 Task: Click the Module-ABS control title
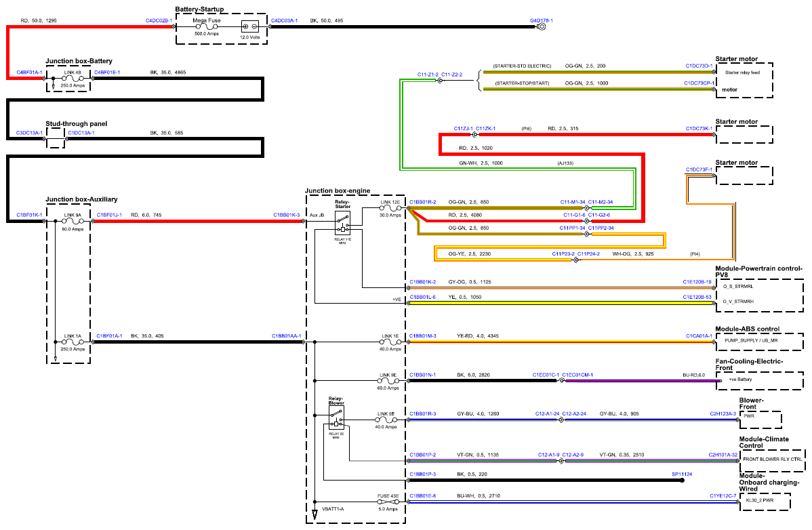747,329
